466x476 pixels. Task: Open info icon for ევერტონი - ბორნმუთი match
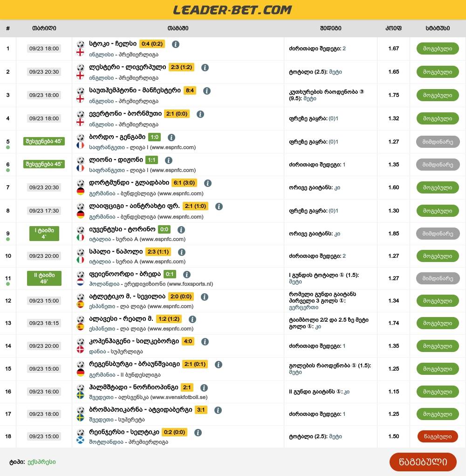point(200,114)
